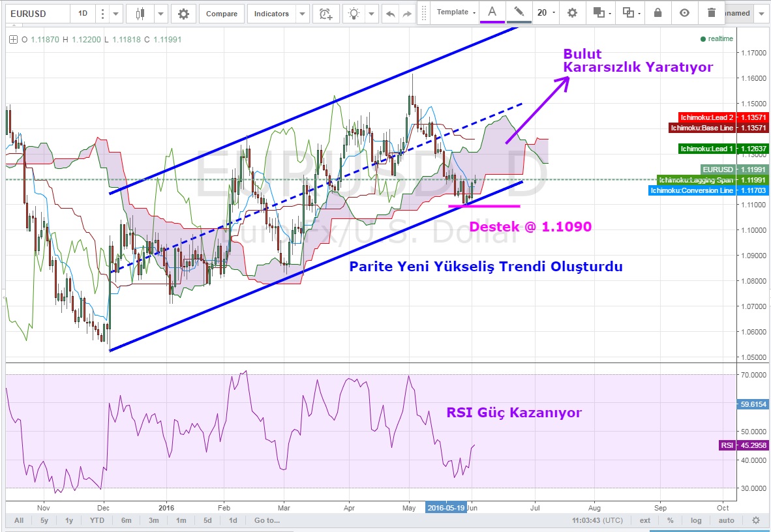
Task: Toggle percent scale button
Action: 670,520
